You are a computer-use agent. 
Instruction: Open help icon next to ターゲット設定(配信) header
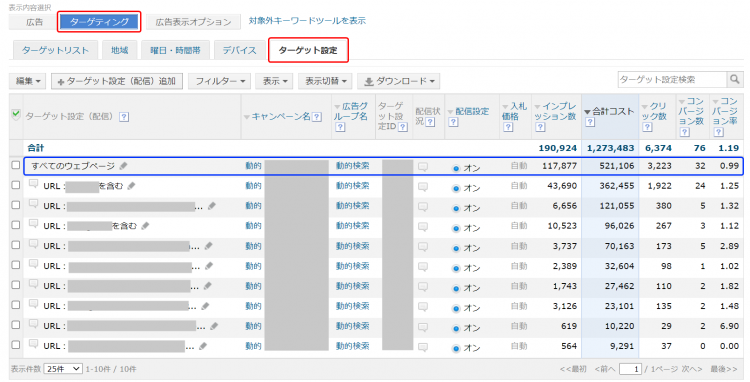[124, 117]
